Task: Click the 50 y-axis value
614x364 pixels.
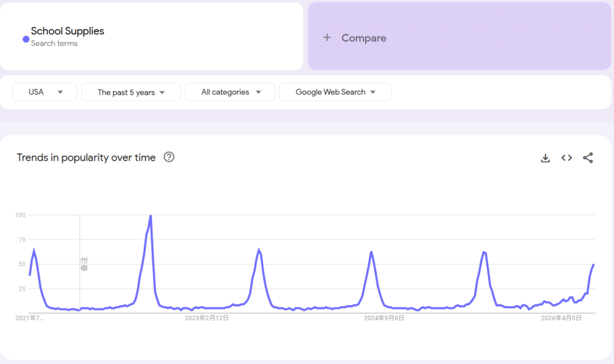Action: point(22,264)
